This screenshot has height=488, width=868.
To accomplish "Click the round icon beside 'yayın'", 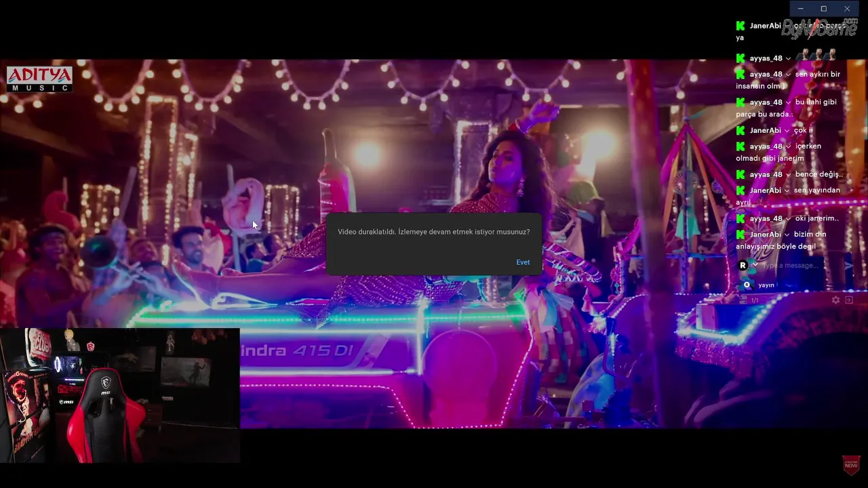I will pyautogui.click(x=747, y=285).
